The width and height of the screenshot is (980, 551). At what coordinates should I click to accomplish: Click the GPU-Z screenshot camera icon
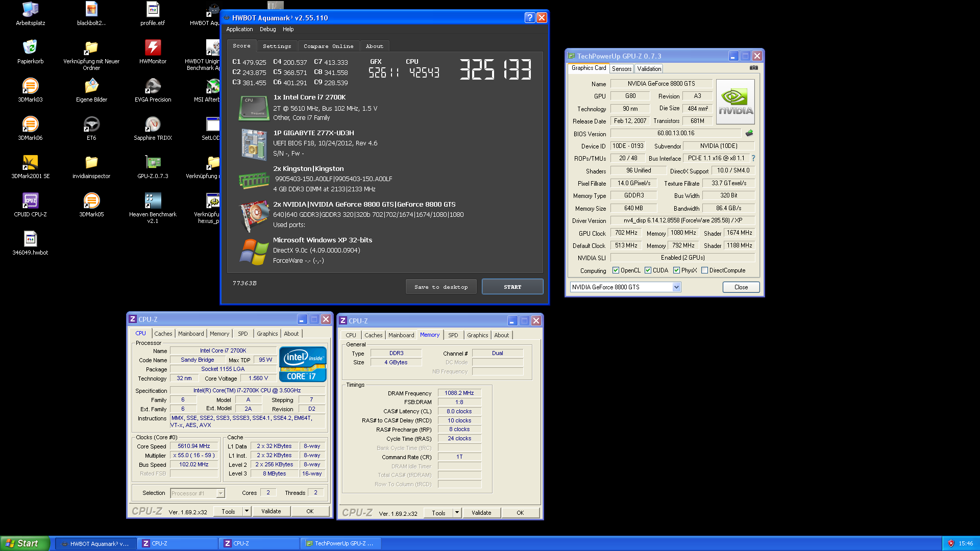pyautogui.click(x=753, y=68)
